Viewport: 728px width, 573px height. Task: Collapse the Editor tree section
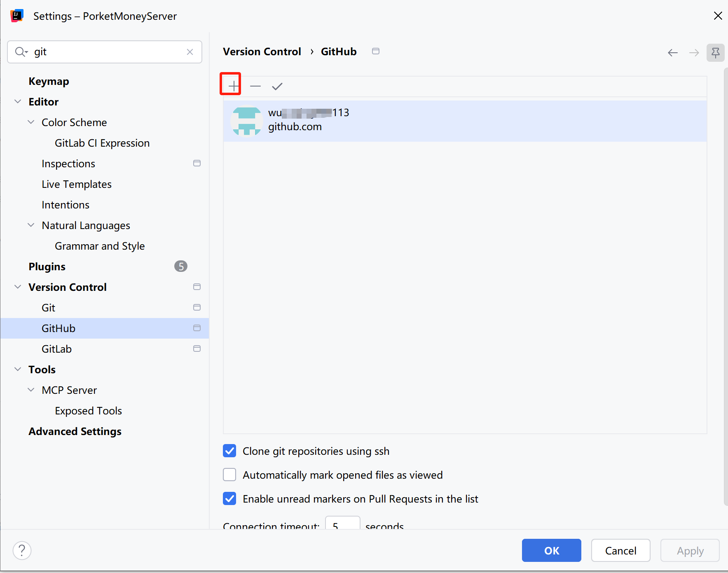18,101
